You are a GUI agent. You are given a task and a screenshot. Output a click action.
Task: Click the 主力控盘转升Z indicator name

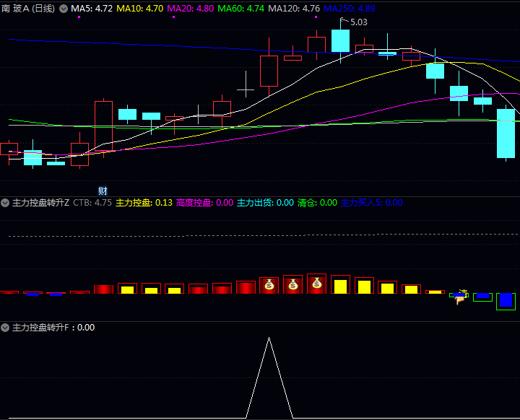(40, 203)
